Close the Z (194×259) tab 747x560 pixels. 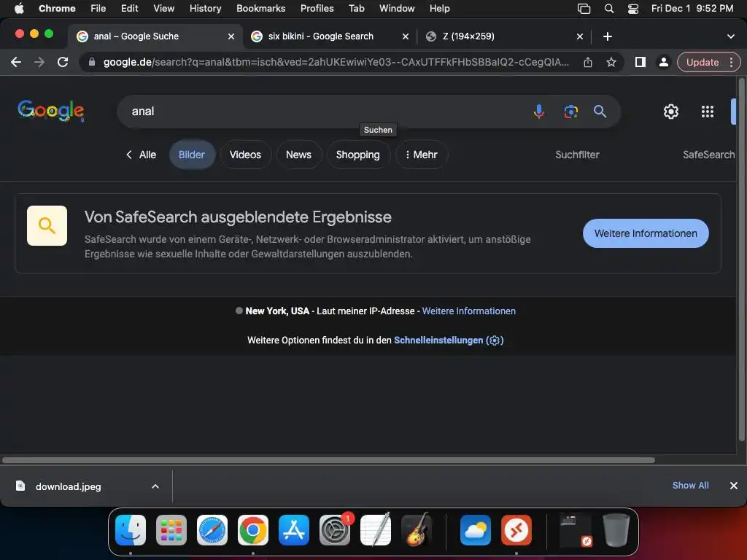pos(580,36)
